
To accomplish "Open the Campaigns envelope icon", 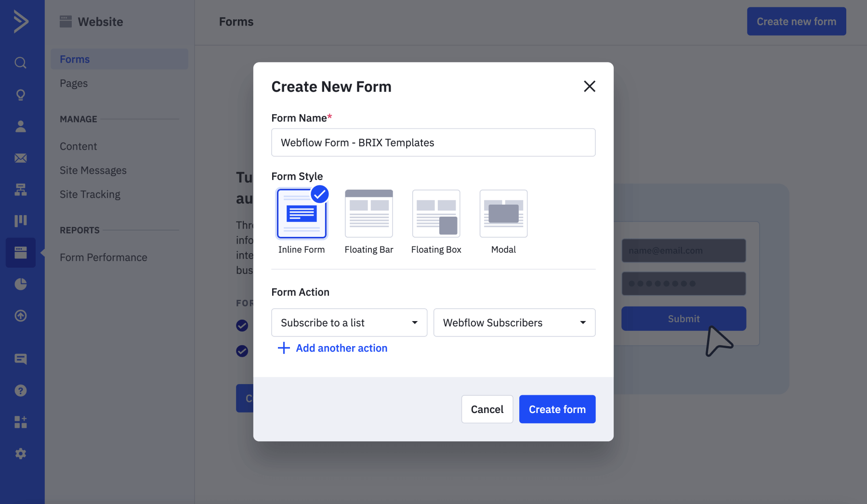I will [x=21, y=158].
